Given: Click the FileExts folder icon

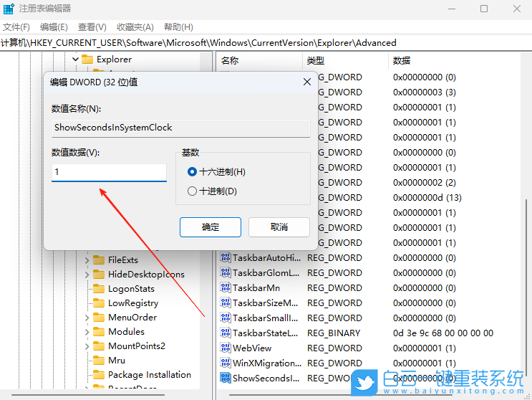Looking at the screenshot, I should pyautogui.click(x=99, y=259).
